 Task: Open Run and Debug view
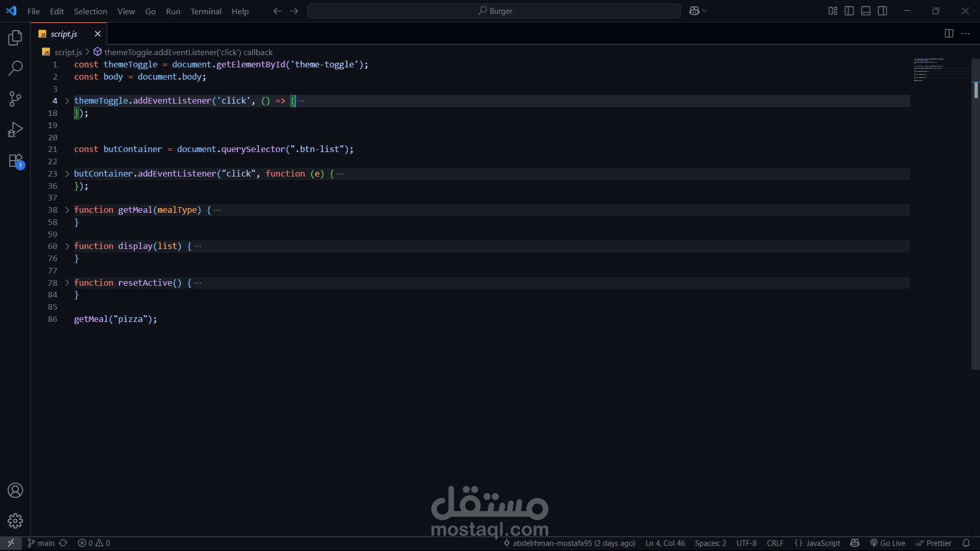click(x=15, y=130)
